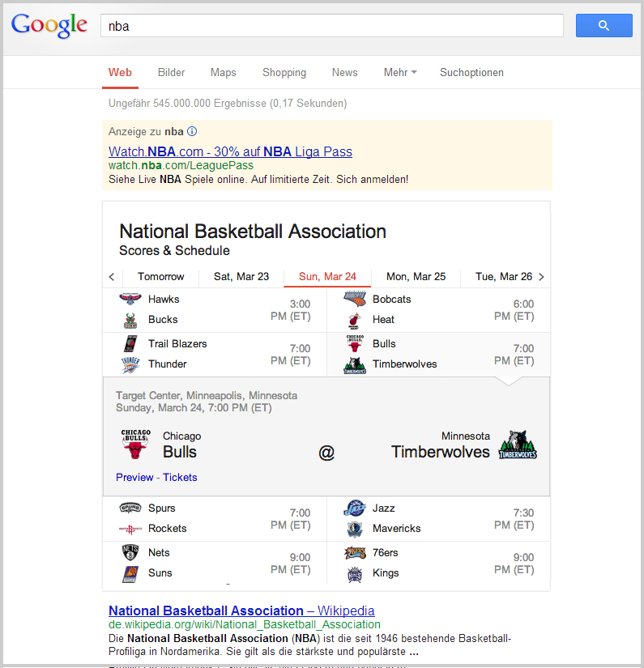Screen dimensions: 644x668
Task: Click the Watch.NBA.com Liga Pass ad link
Action: (x=230, y=152)
